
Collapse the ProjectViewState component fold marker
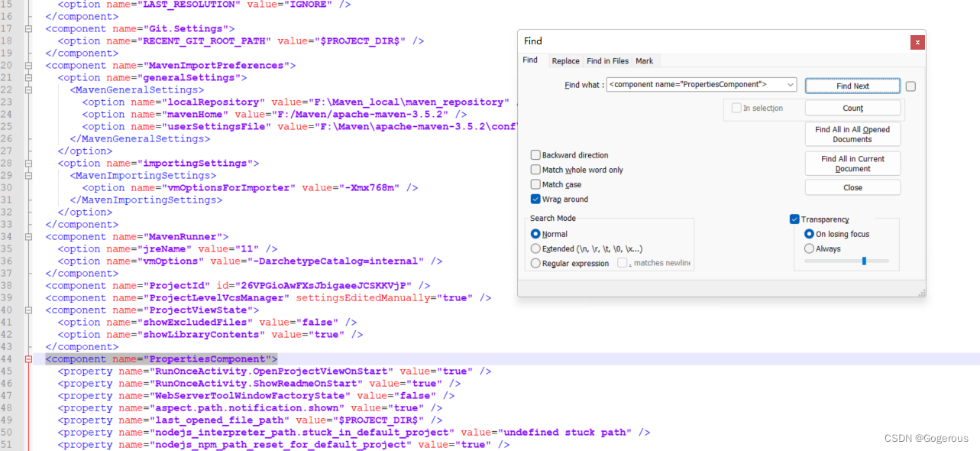pyautogui.click(x=27, y=310)
